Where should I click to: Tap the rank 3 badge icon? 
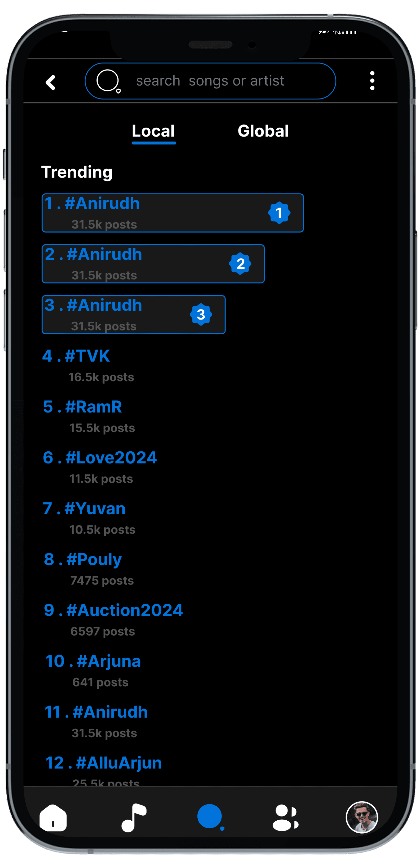coord(201,314)
